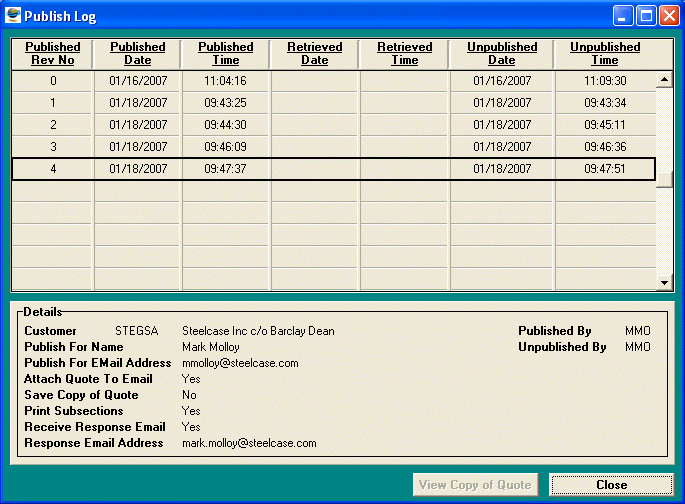Click the vertical scrollbar thumb of the table
The width and height of the screenshot is (685, 504).
664,180
